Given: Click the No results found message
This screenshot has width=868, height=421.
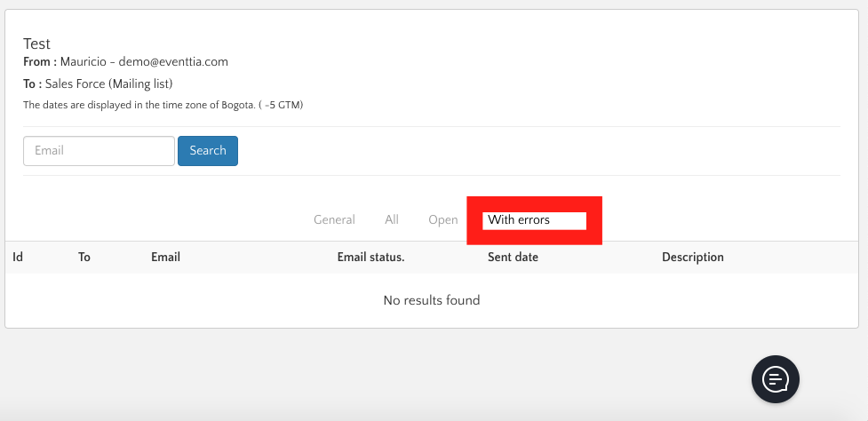Looking at the screenshot, I should [x=432, y=300].
